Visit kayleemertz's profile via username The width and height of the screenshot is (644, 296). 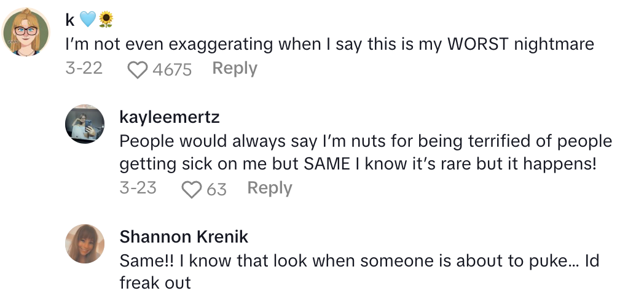(169, 117)
